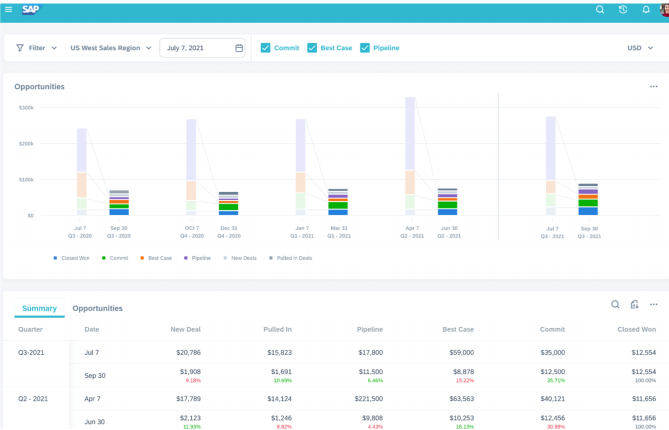Viewport: 669px width, 430px height.
Task: Open the USD currency dropdown
Action: pyautogui.click(x=640, y=48)
